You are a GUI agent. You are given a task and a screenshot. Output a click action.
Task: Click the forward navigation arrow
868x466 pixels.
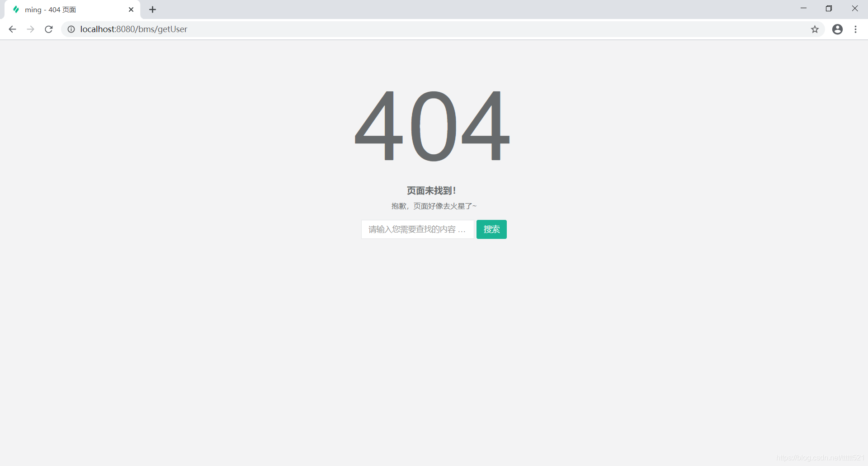[30, 29]
